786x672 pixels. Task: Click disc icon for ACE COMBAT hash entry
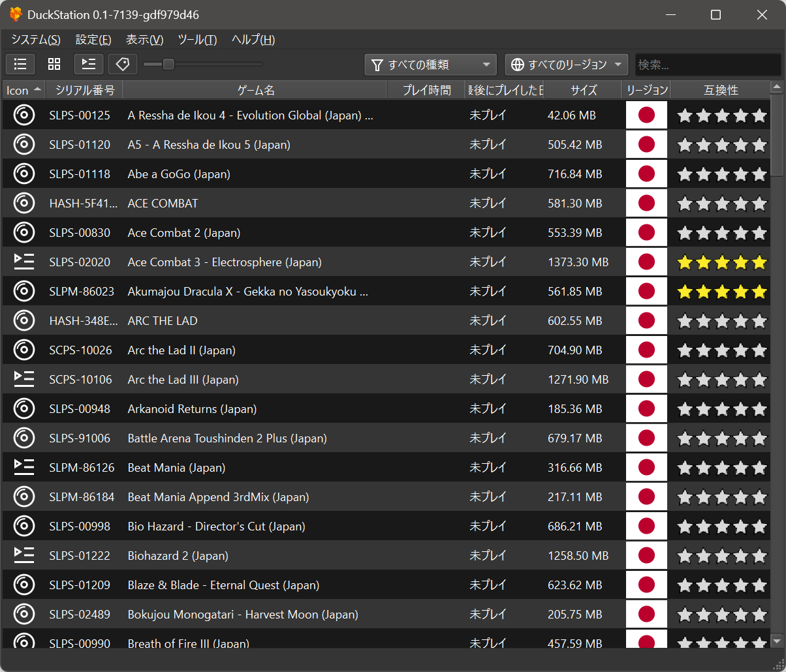24,204
